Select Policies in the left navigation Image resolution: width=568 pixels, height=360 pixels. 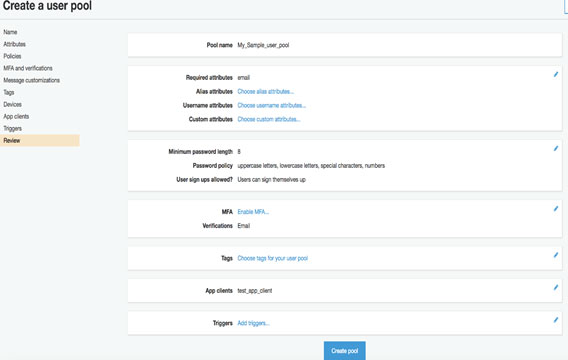pos(12,56)
